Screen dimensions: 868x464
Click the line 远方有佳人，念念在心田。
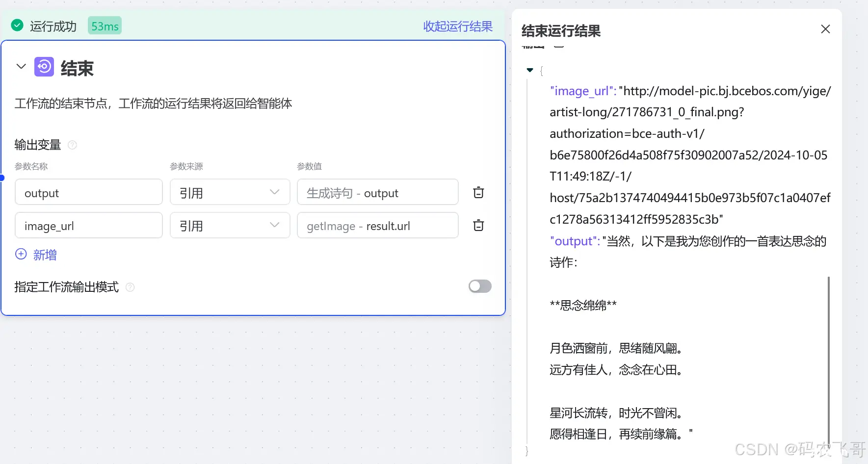616,370
